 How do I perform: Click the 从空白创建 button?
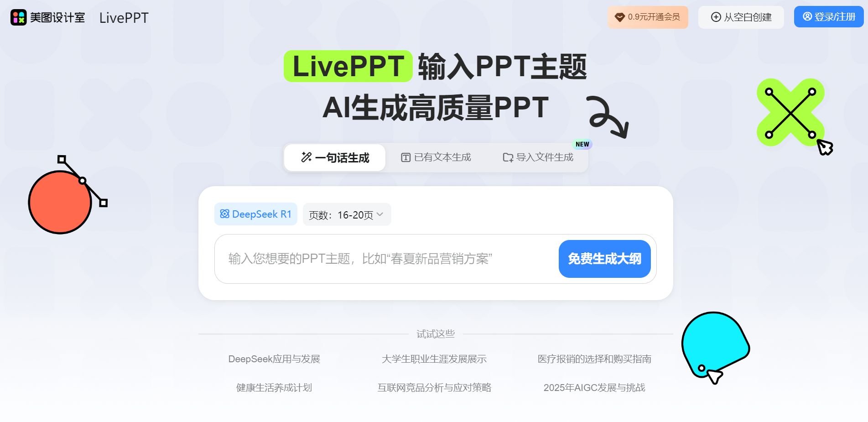point(740,17)
